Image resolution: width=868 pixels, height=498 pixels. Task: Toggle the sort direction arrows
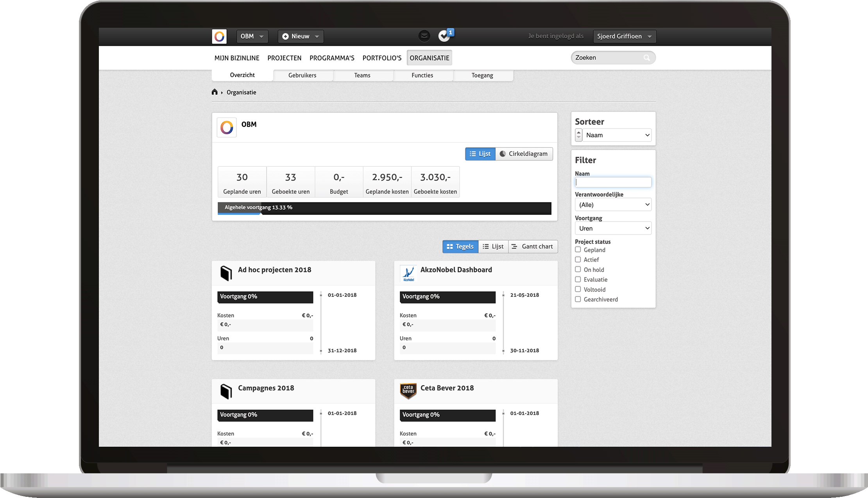tap(579, 135)
